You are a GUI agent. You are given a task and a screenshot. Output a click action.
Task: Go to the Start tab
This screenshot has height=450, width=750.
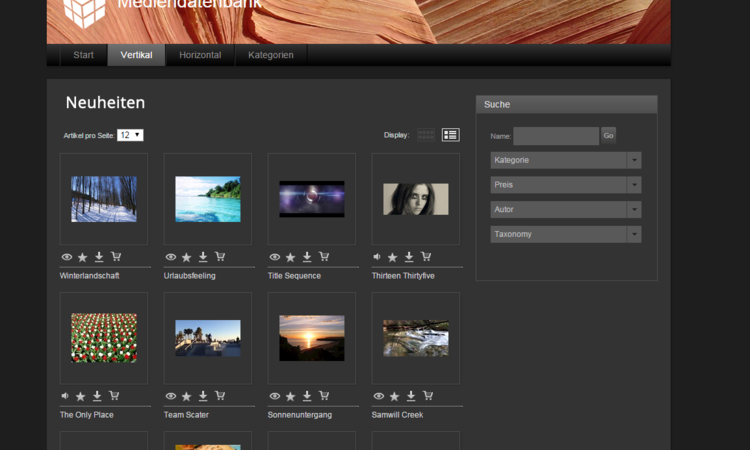tap(83, 55)
